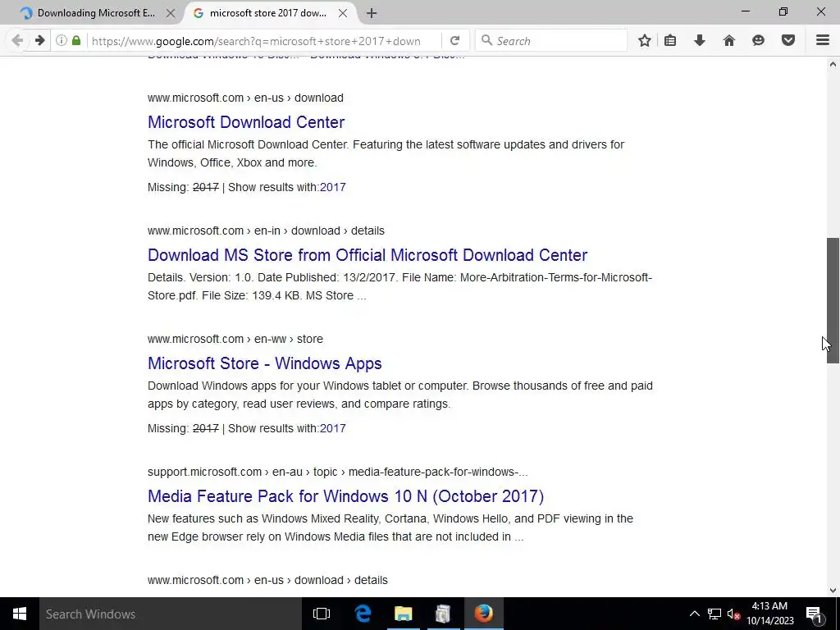The width and height of the screenshot is (840, 630).
Task: Open the Firefox taskbar icon
Action: pyautogui.click(x=483, y=614)
